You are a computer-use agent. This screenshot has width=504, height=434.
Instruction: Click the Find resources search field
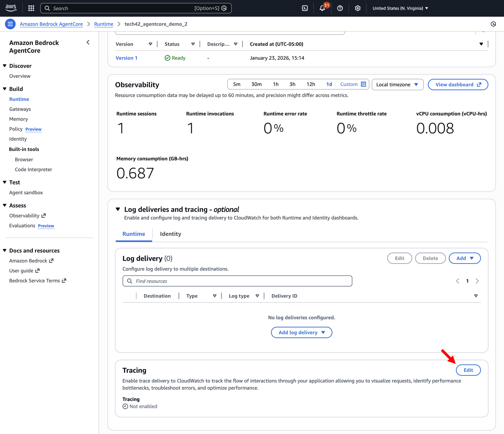click(x=237, y=281)
